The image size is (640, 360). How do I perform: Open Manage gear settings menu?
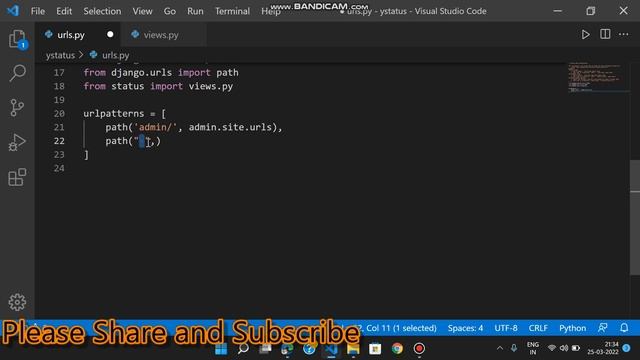[x=17, y=302]
